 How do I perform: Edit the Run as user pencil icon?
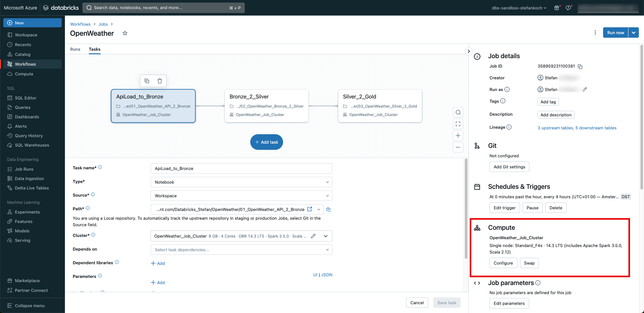click(585, 89)
